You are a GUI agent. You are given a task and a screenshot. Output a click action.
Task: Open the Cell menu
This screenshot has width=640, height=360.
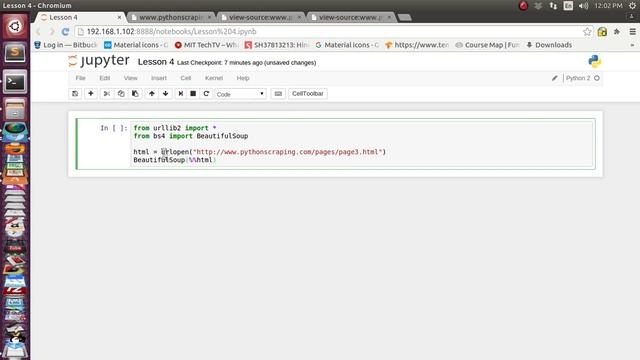[186, 78]
